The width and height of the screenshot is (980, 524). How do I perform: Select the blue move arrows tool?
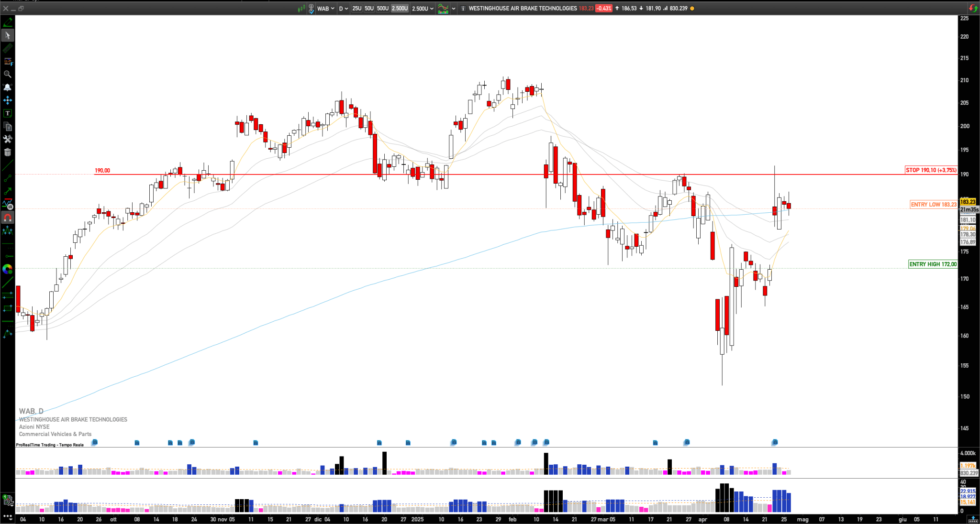(8, 100)
